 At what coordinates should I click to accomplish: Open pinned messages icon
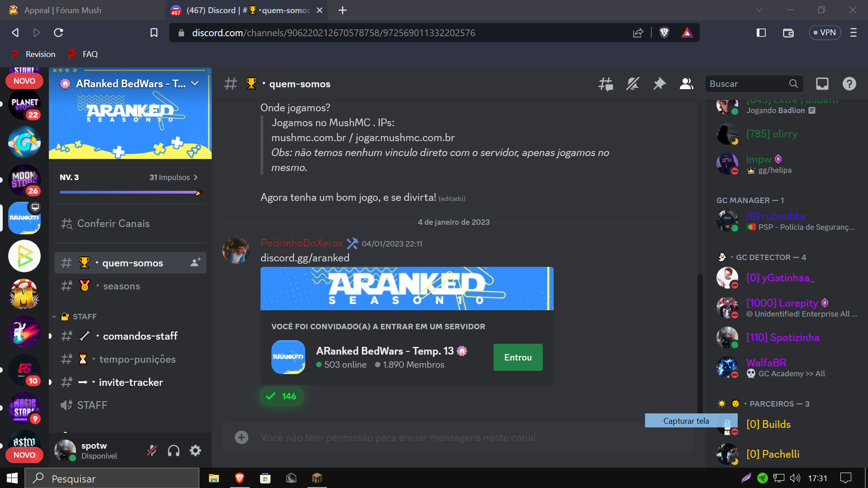[659, 84]
